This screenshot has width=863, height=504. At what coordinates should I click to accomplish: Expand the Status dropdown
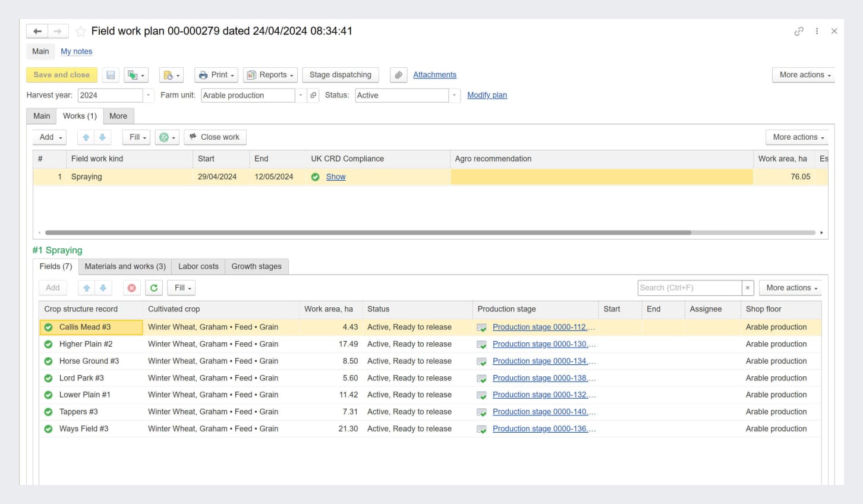point(454,95)
